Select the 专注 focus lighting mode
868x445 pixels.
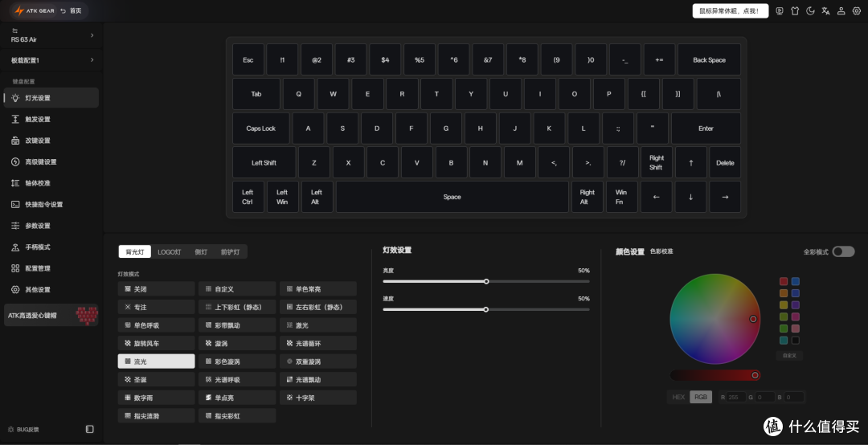point(156,307)
